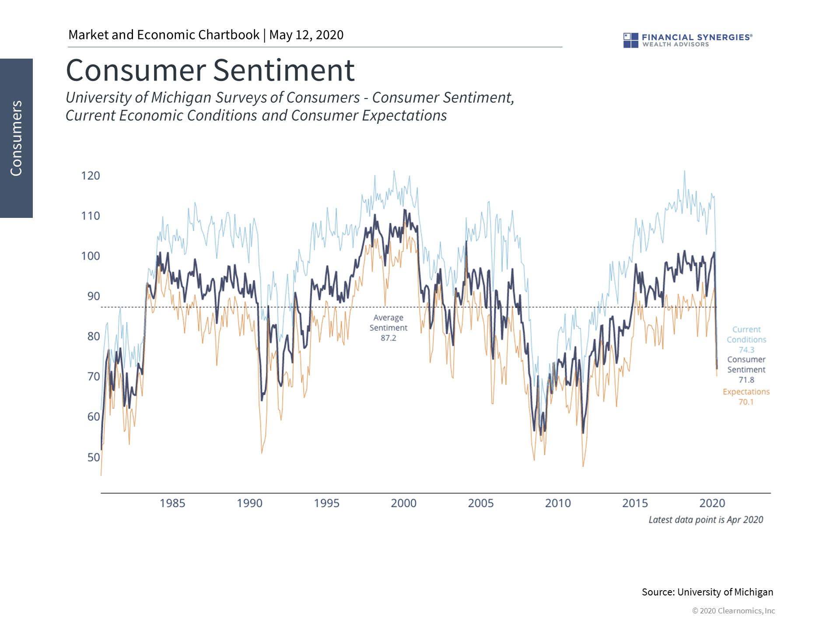Click the 'Consumer Sentiment' chart title
This screenshot has width=840, height=630.
pos(210,70)
